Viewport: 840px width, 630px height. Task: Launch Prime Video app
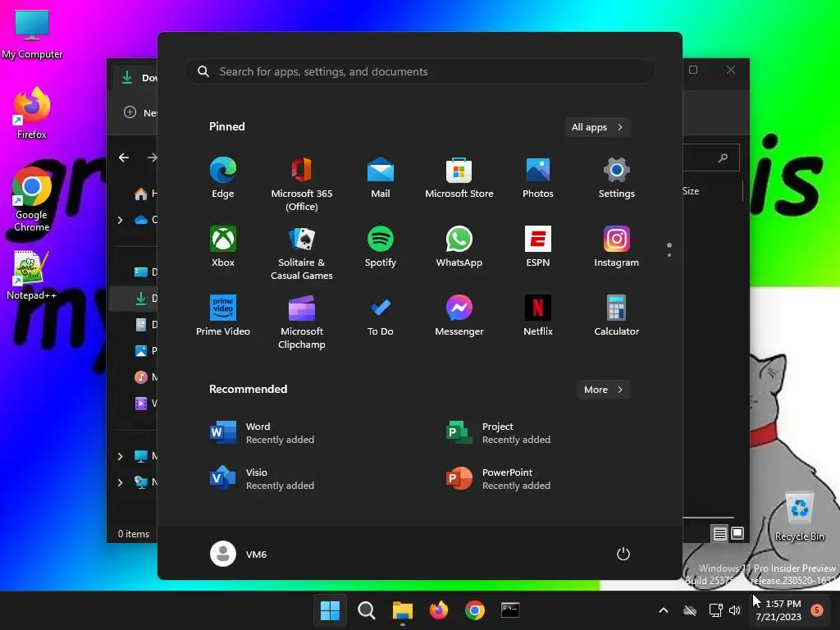pos(223,316)
